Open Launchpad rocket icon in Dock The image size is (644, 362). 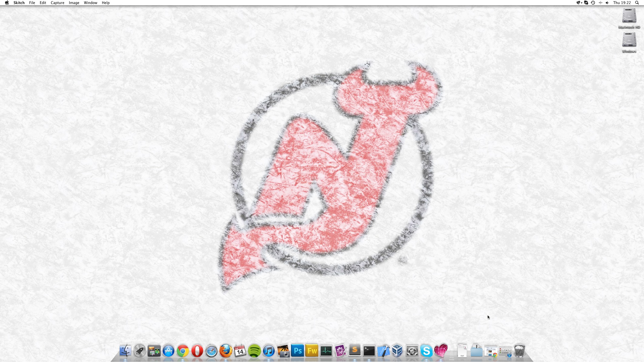click(x=140, y=351)
